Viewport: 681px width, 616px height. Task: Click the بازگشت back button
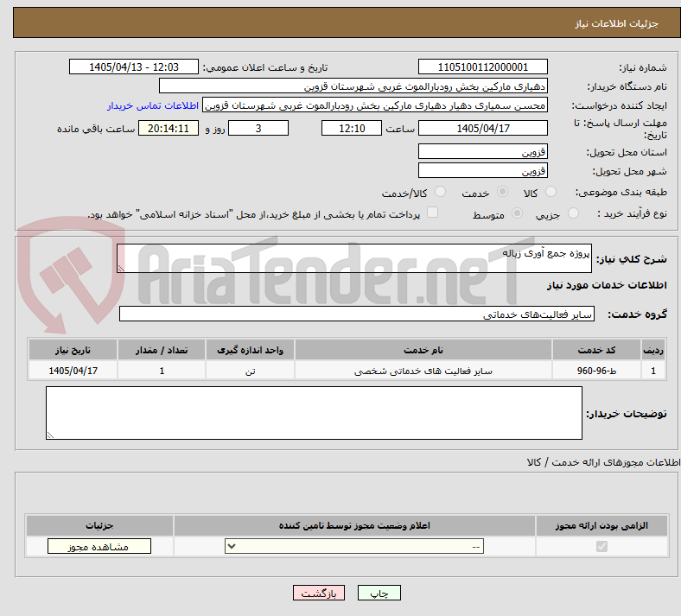(319, 593)
